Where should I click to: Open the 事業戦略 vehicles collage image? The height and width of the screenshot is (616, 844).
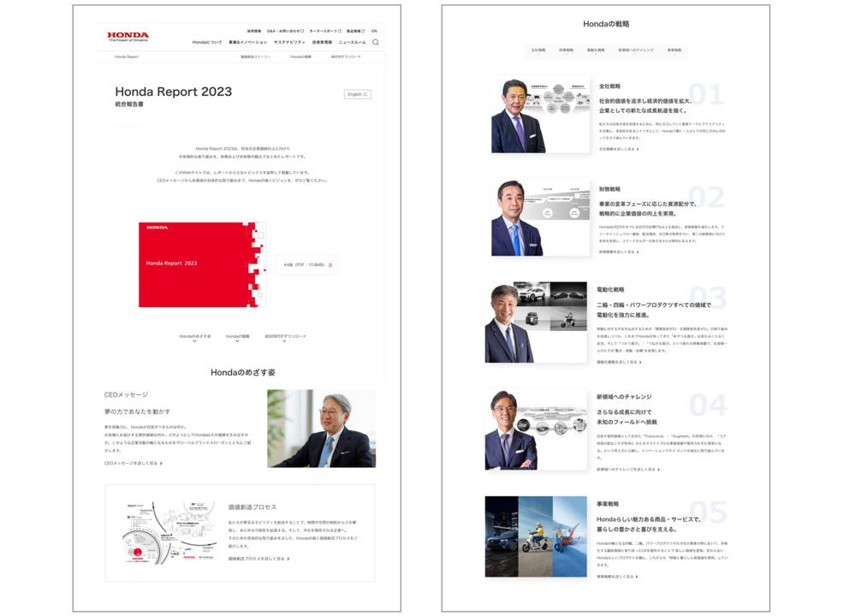coord(536,536)
